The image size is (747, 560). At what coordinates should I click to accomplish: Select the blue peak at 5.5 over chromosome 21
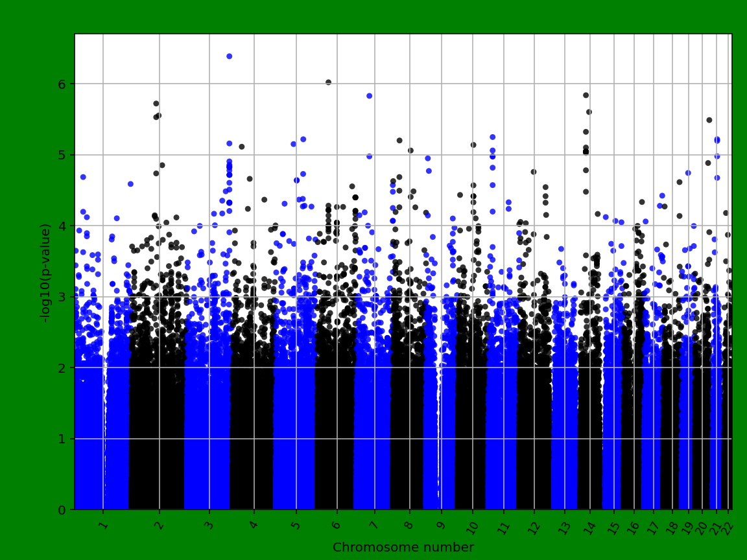pyautogui.click(x=708, y=119)
